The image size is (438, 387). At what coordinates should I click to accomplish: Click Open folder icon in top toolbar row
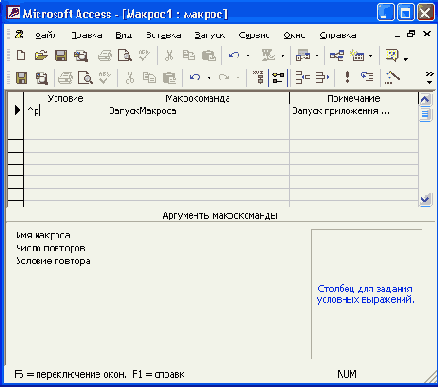tap(41, 55)
